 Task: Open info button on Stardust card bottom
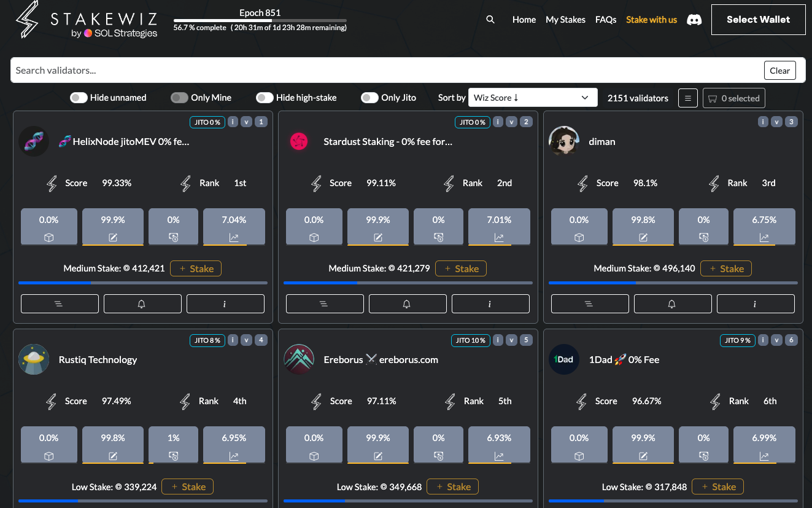(490, 304)
